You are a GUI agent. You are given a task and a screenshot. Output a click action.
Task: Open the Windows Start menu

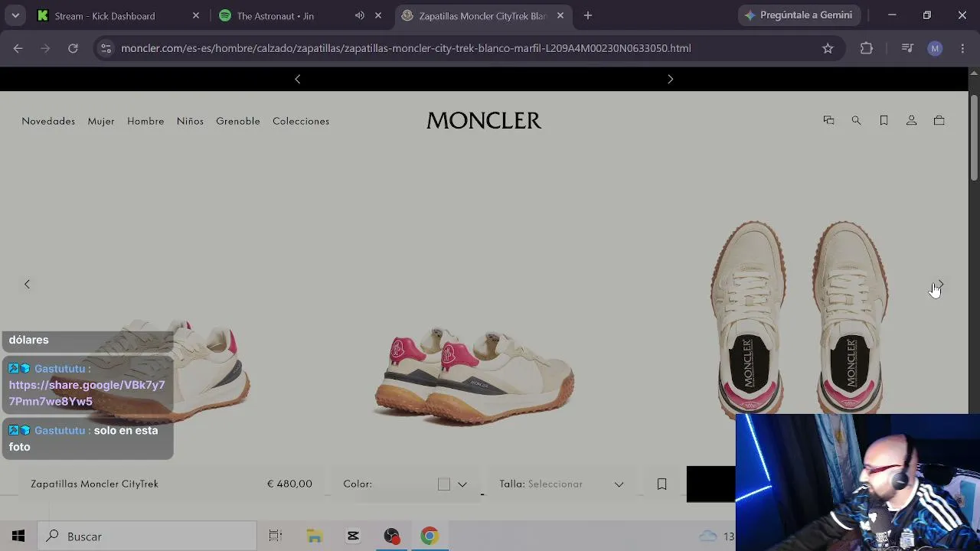click(18, 536)
